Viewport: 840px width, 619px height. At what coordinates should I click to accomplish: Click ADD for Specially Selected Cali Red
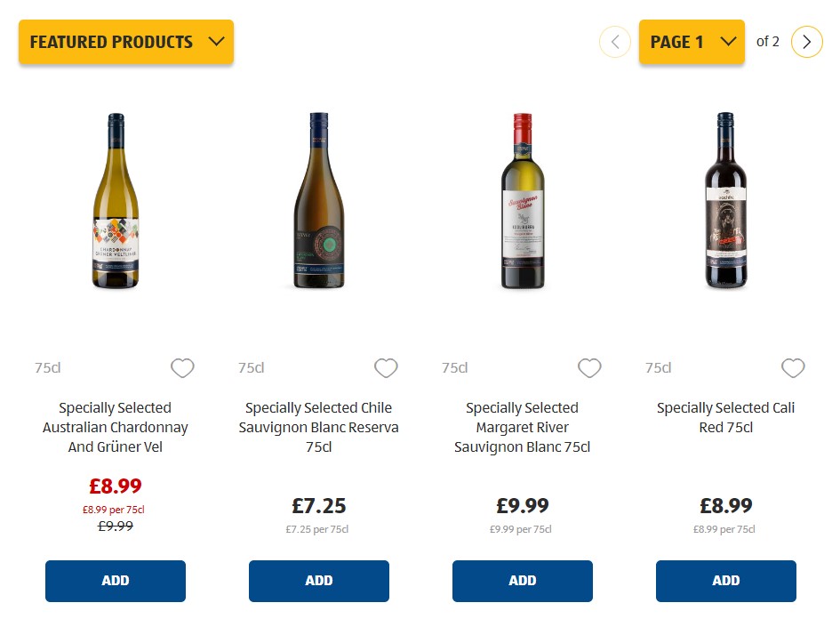click(725, 580)
